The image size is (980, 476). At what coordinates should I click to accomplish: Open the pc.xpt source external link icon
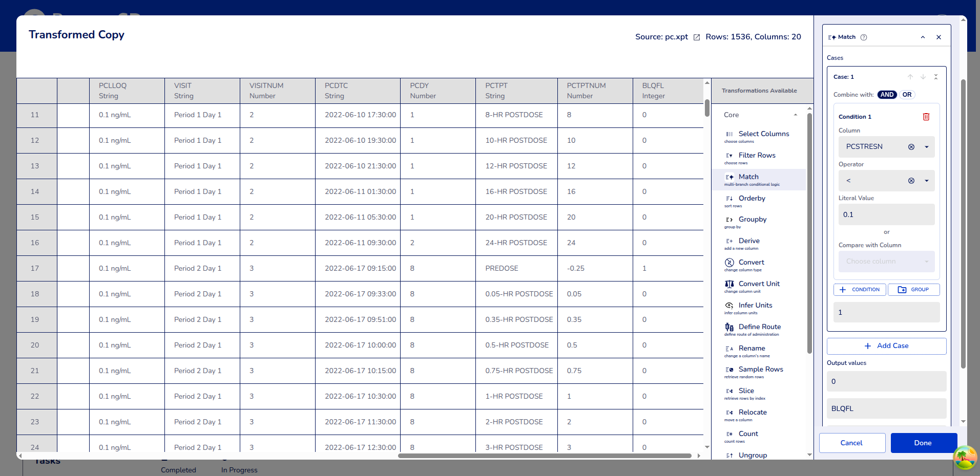(696, 37)
